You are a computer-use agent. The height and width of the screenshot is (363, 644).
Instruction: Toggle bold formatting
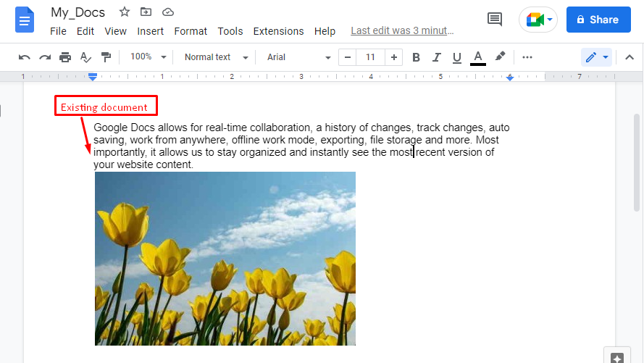tap(416, 57)
